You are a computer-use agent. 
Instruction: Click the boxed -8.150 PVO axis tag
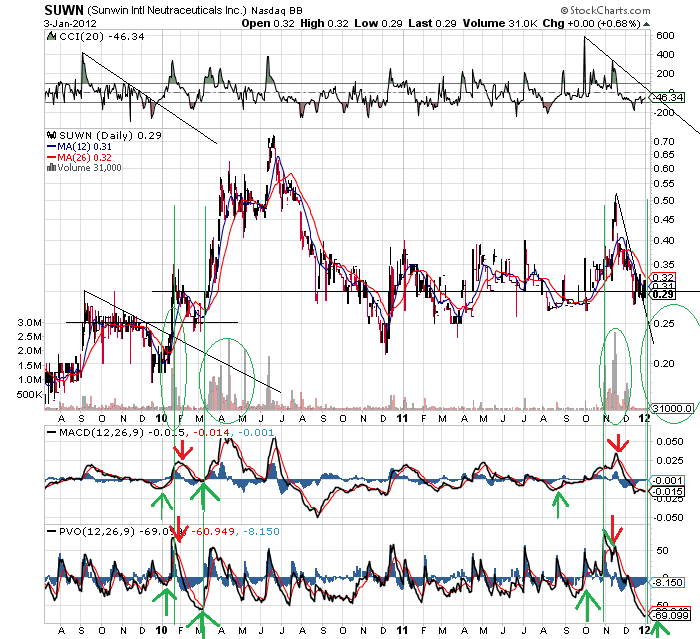tap(668, 583)
